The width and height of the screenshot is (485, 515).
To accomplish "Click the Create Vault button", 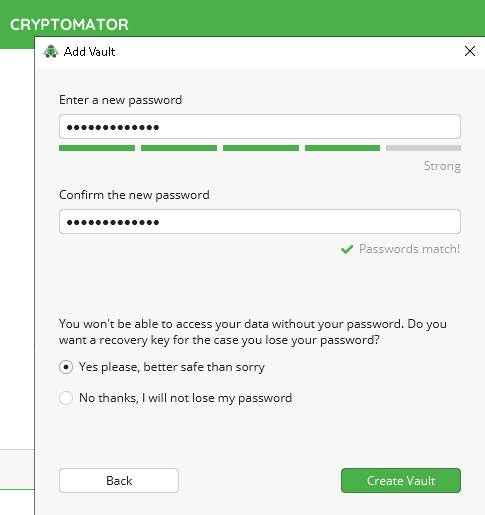I will (x=401, y=480).
